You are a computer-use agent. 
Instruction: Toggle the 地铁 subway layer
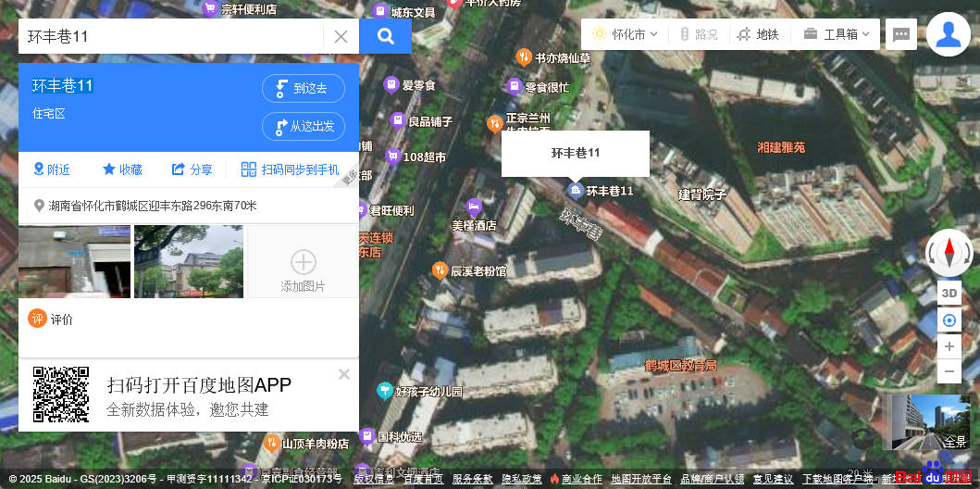[758, 34]
